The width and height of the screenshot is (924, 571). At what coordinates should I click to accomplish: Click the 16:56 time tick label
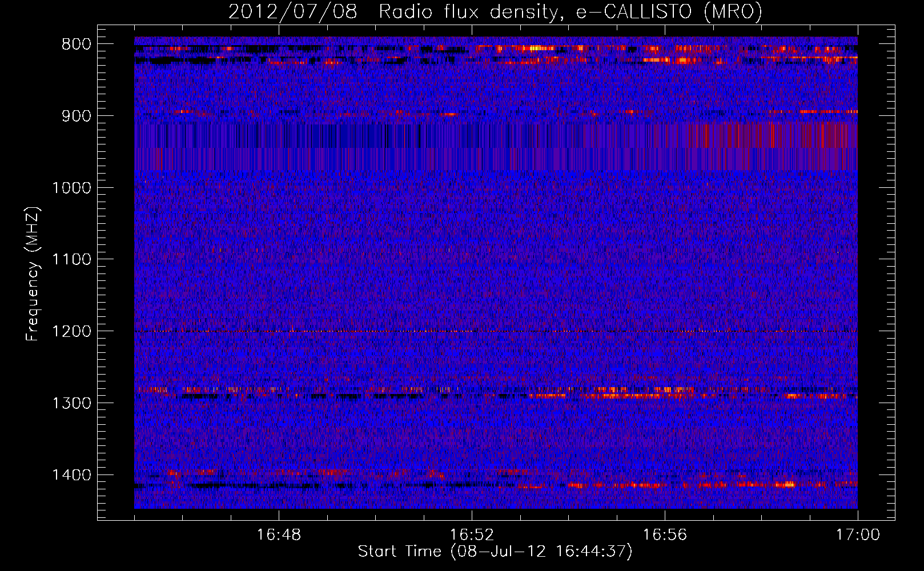(665, 535)
